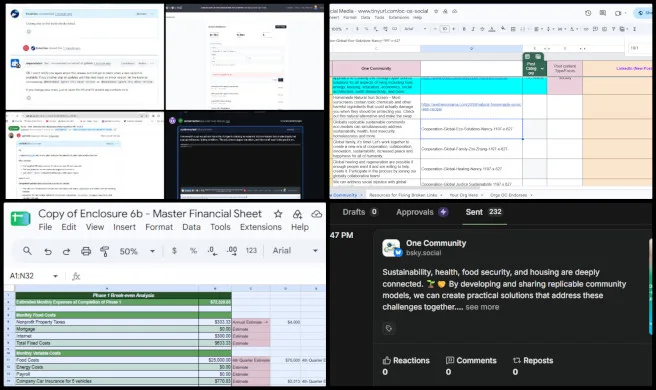This screenshot has width=656, height=390.
Task: Open text color picker in Social Media sheet
Action: point(492,29)
